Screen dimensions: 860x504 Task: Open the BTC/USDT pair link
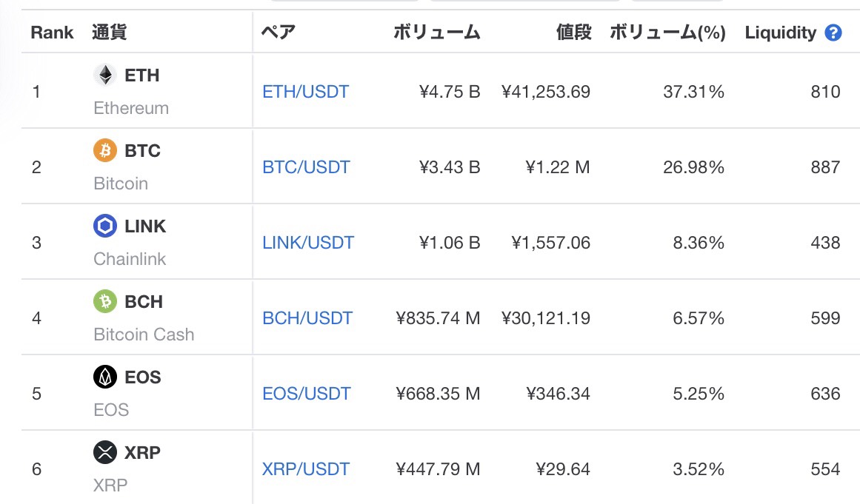click(x=306, y=167)
